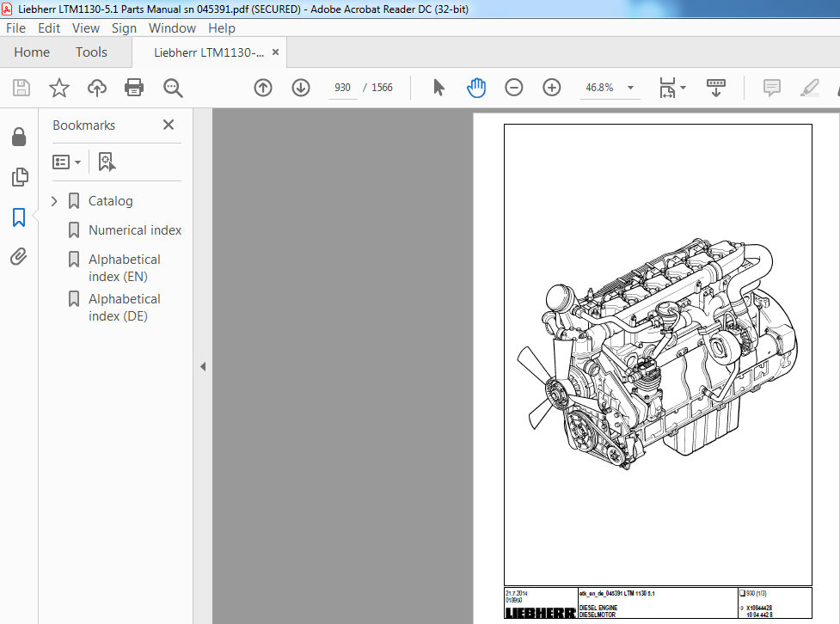Open security lock panel

(19, 137)
